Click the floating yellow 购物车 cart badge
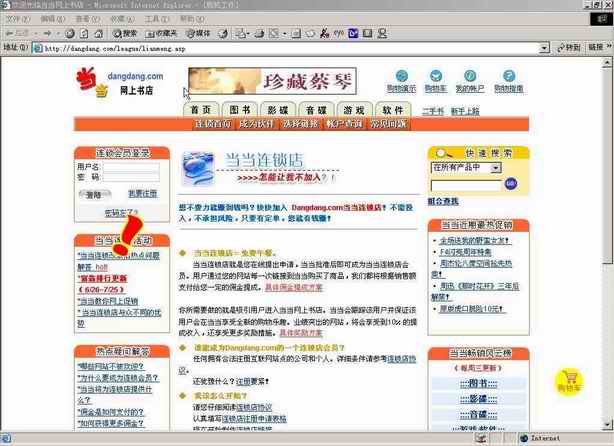614x446 pixels. [569, 381]
